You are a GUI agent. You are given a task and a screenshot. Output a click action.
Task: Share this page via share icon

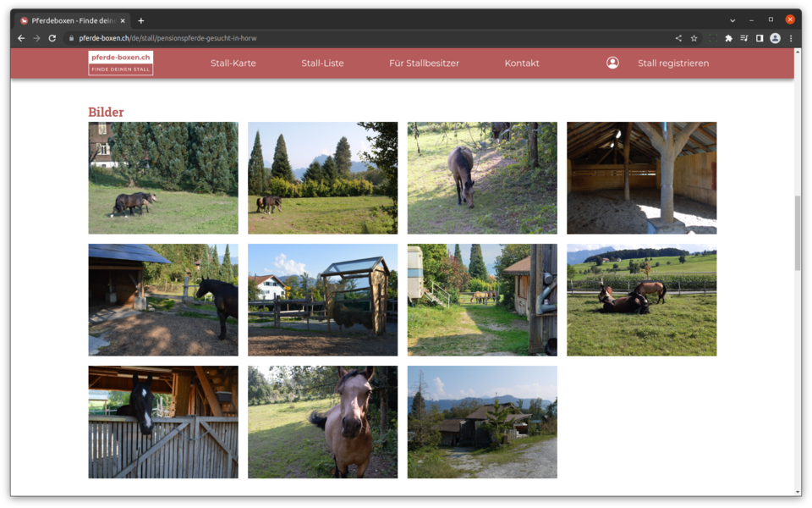(678, 38)
